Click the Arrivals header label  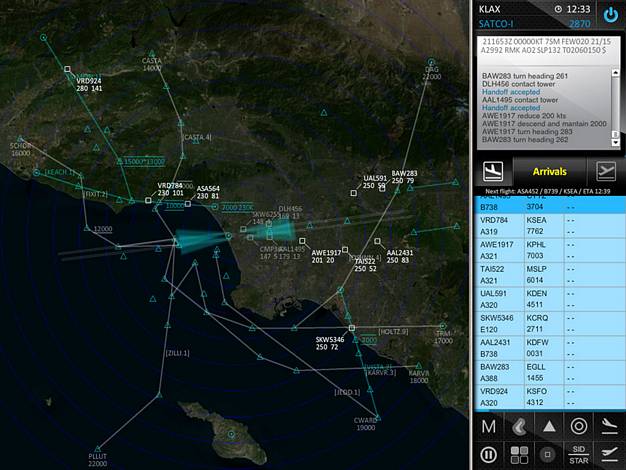pyautogui.click(x=549, y=171)
